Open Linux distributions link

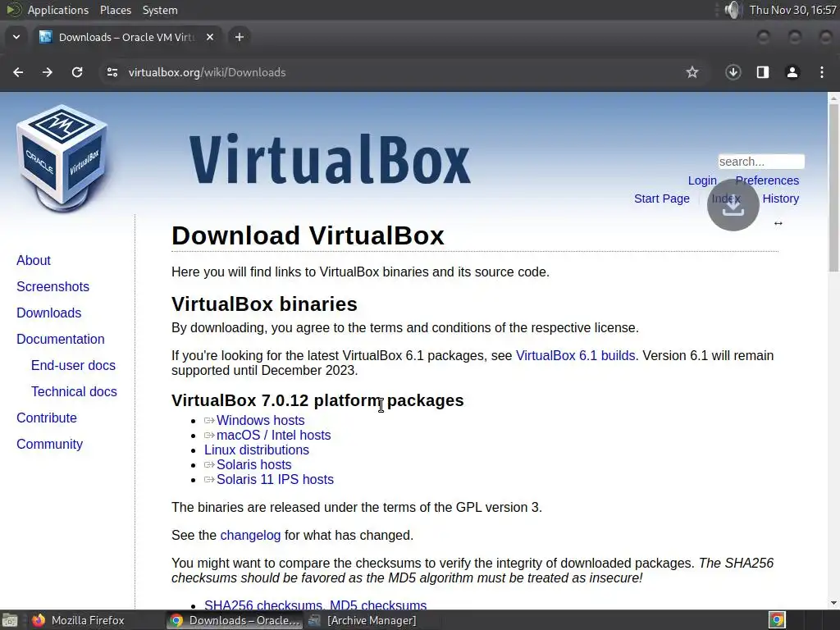[257, 450]
